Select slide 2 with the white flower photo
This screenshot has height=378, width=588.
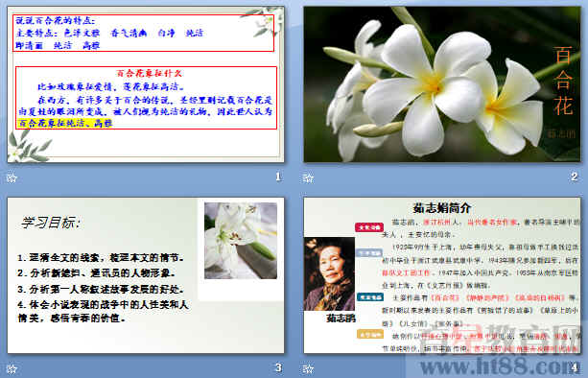point(442,84)
